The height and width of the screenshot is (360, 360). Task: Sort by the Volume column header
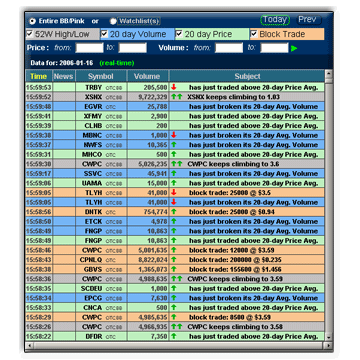pos(147,76)
